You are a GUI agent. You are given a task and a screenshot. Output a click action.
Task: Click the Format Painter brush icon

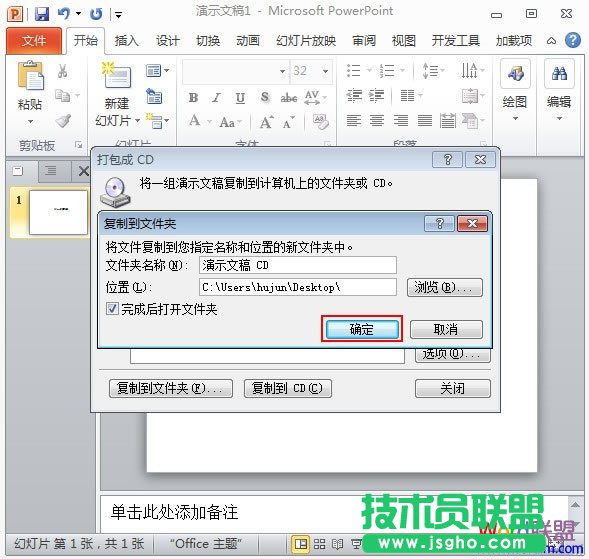pos(63,121)
